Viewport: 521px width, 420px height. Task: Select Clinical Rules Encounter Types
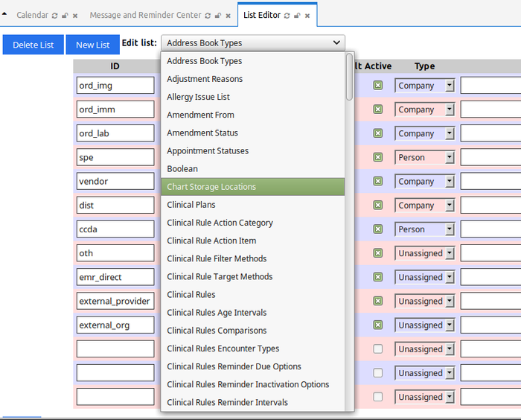(x=253, y=349)
